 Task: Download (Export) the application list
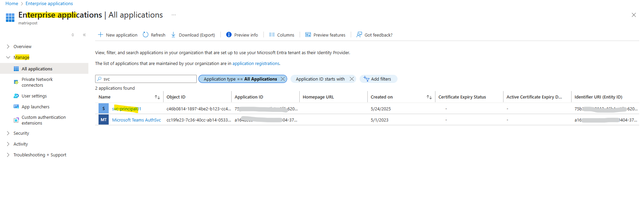pos(193,35)
